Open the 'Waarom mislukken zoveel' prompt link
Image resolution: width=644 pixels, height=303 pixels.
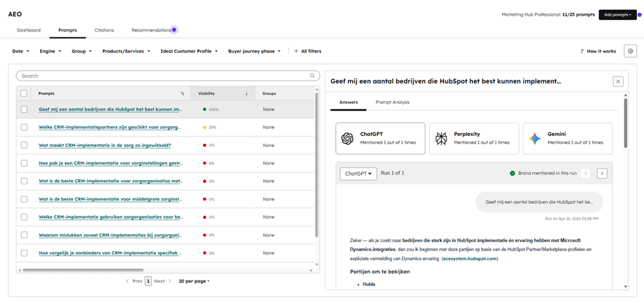click(x=110, y=235)
